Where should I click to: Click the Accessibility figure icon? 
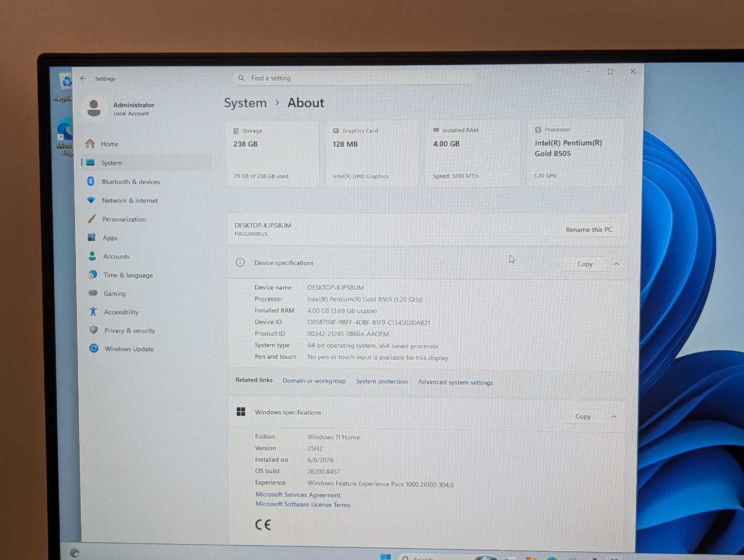(x=93, y=311)
